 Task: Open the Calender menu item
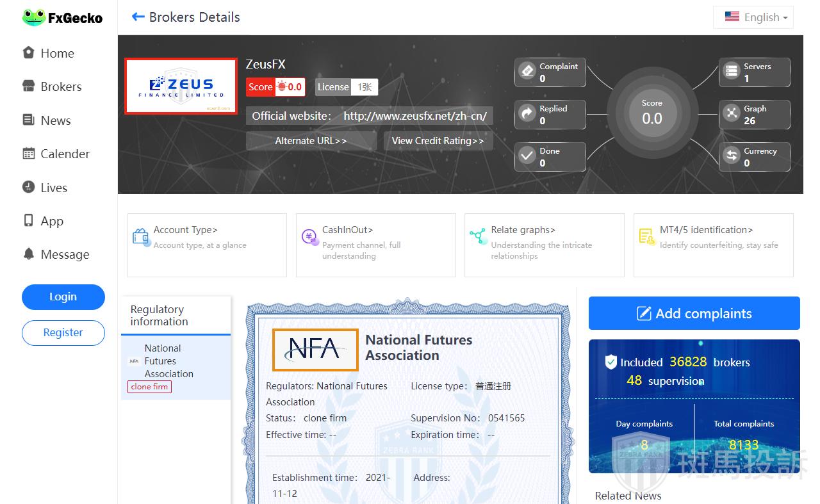[x=65, y=154]
